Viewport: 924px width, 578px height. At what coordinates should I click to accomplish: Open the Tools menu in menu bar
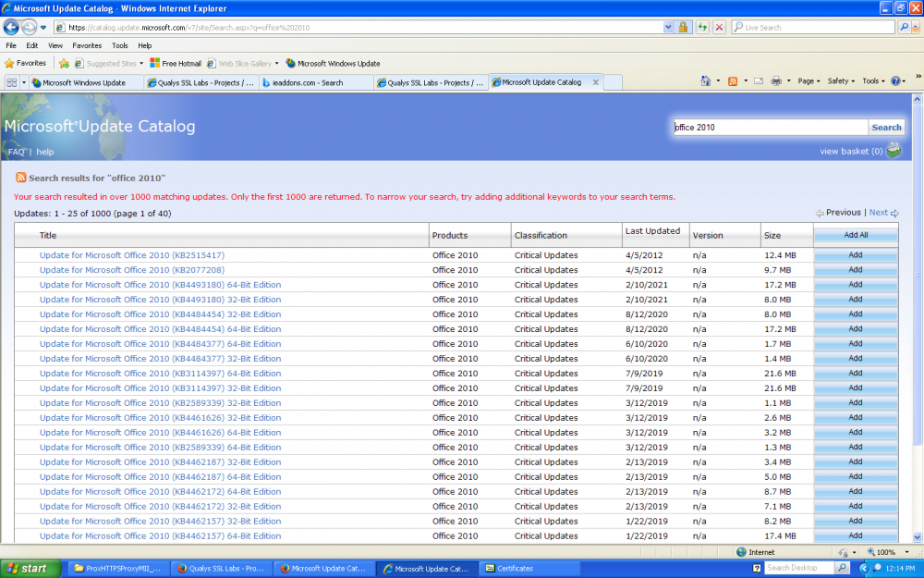pos(120,45)
